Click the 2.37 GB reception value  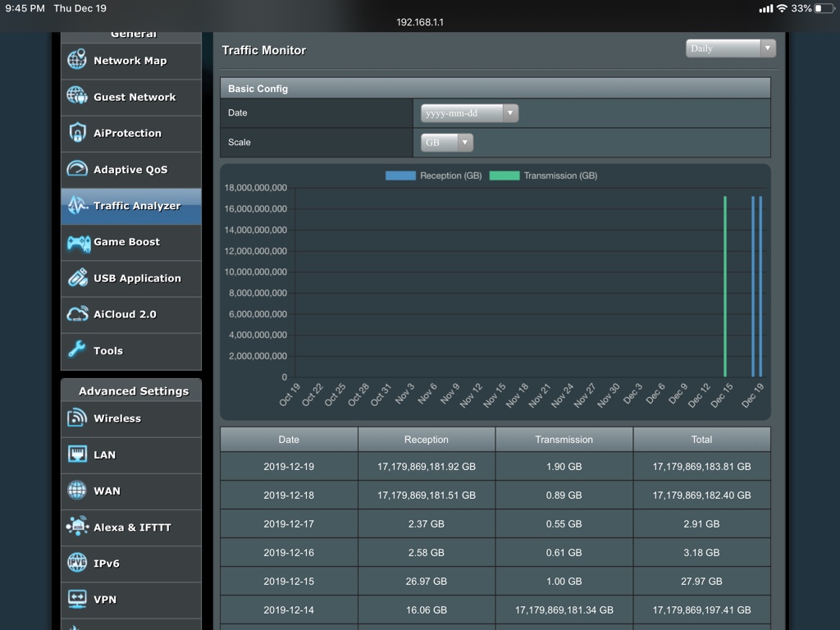(427, 524)
